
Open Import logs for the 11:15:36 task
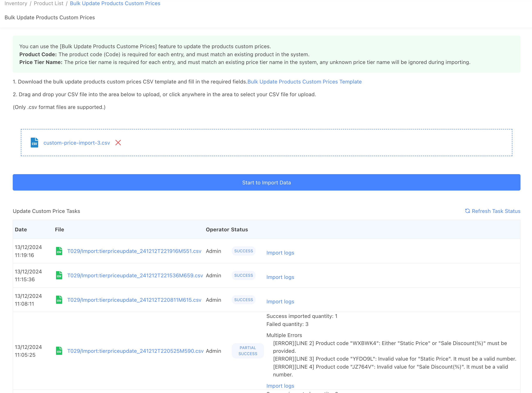[280, 277]
